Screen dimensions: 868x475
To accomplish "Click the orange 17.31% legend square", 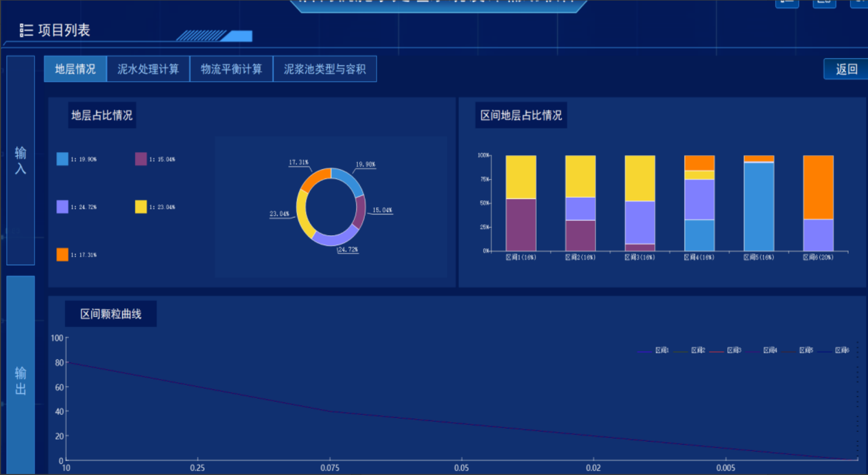I will click(62, 254).
